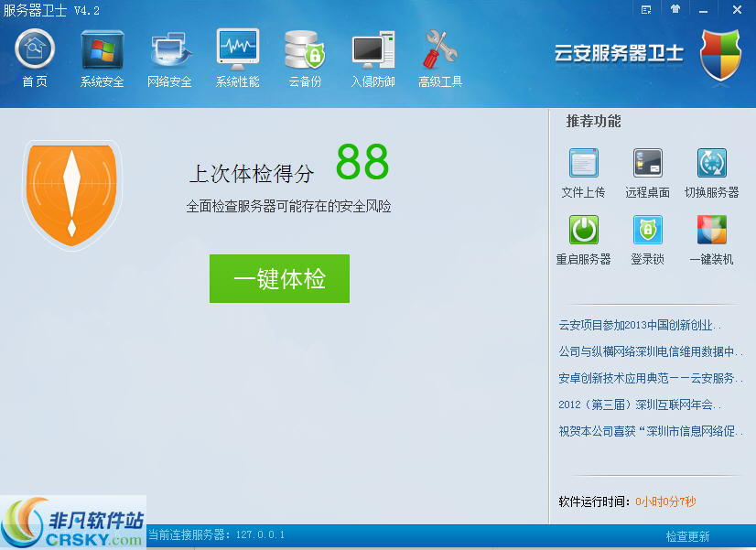
Task: Open the 高级工具 advanced tools section
Action: [x=440, y=59]
